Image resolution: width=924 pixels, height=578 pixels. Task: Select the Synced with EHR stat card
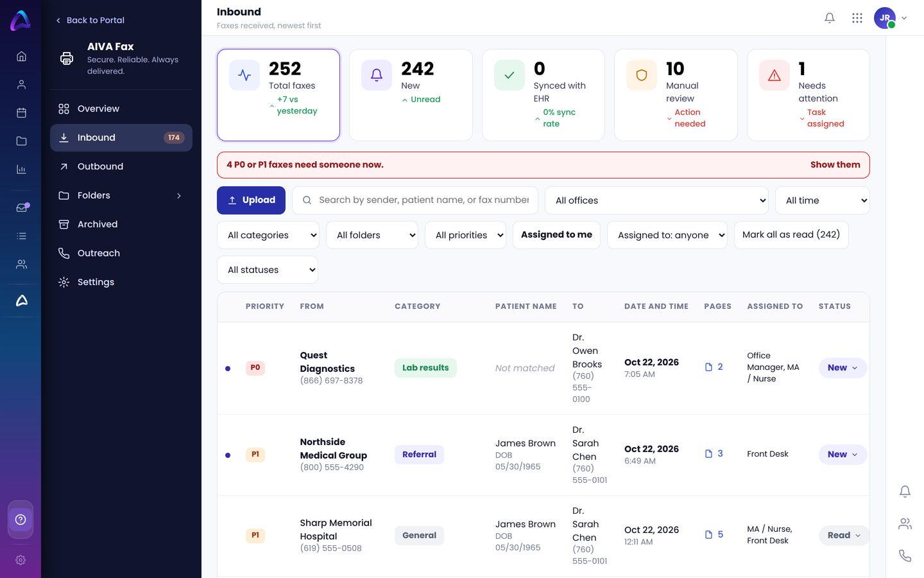pyautogui.click(x=543, y=95)
